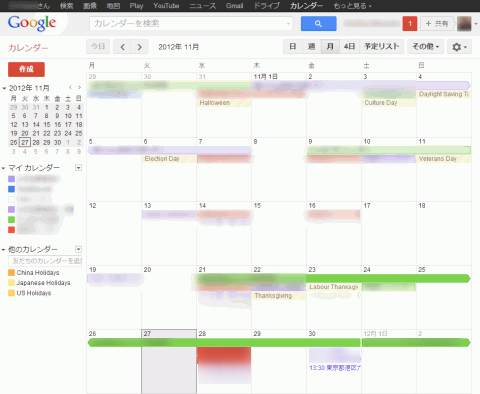The width and height of the screenshot is (480, 394).
Task: Switch to day view 日 tab
Action: (x=293, y=47)
